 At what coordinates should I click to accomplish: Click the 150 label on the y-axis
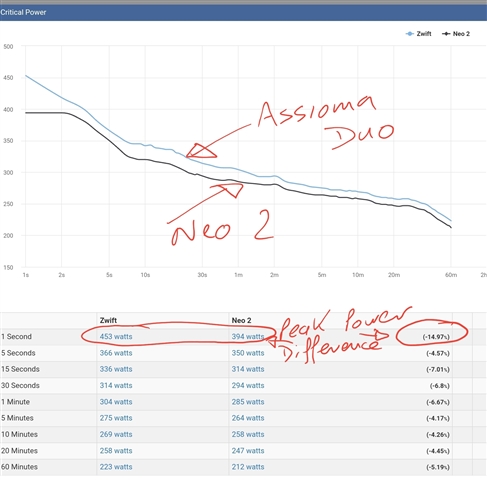[x=8, y=267]
